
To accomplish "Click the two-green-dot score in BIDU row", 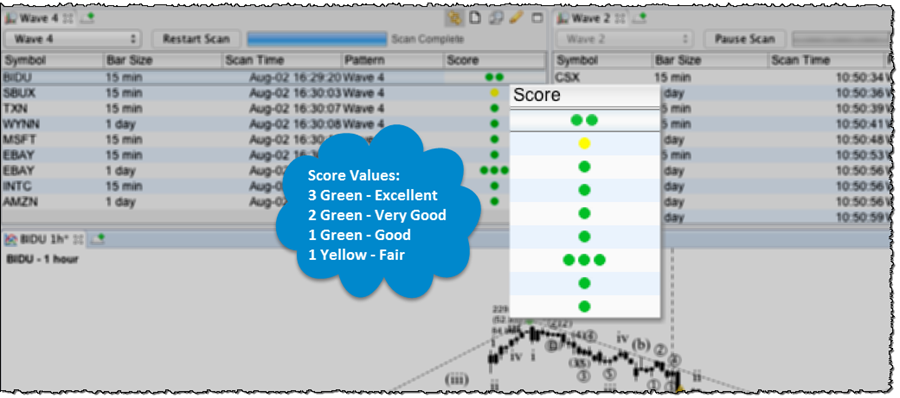I will click(494, 77).
